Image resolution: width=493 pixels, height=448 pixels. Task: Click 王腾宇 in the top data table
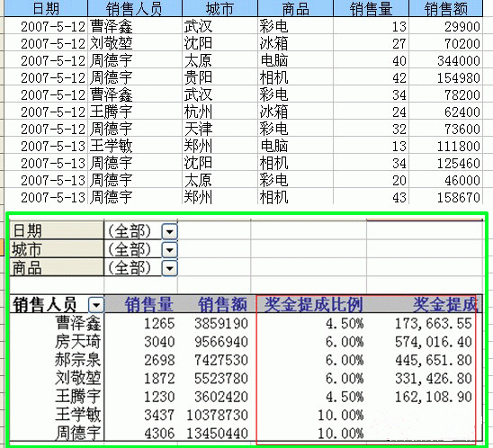[x=111, y=112]
